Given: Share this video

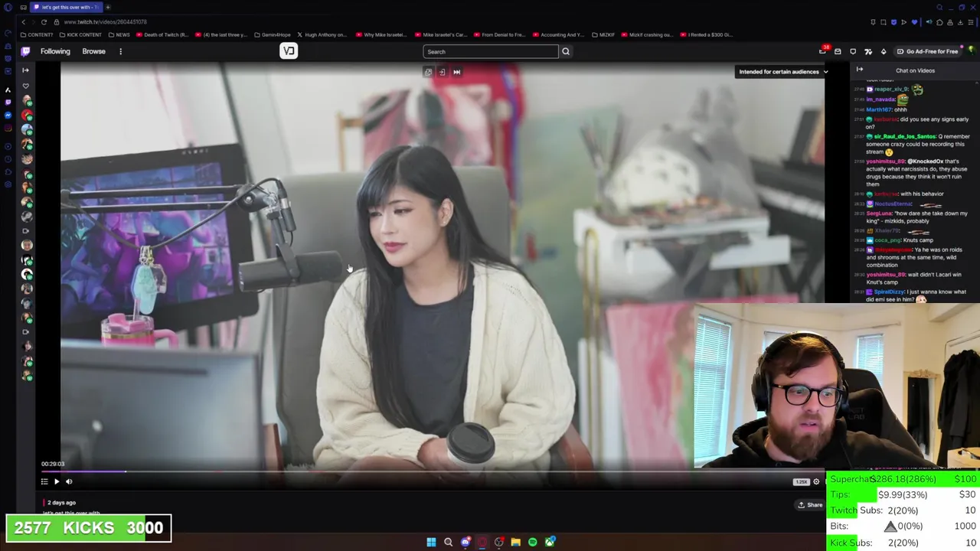Looking at the screenshot, I should (x=810, y=505).
